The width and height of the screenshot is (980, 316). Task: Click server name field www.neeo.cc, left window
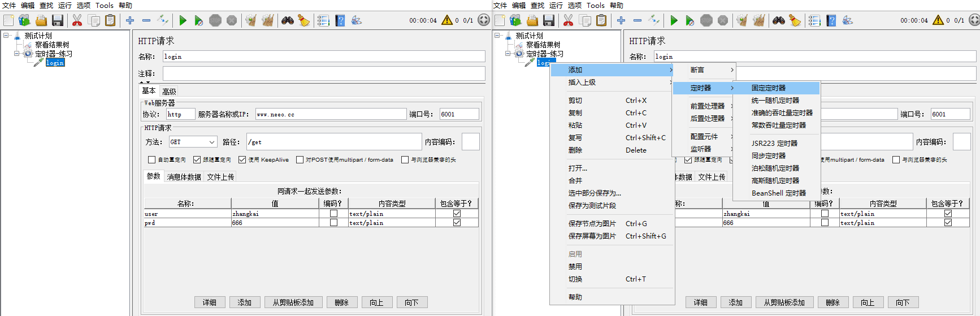331,114
